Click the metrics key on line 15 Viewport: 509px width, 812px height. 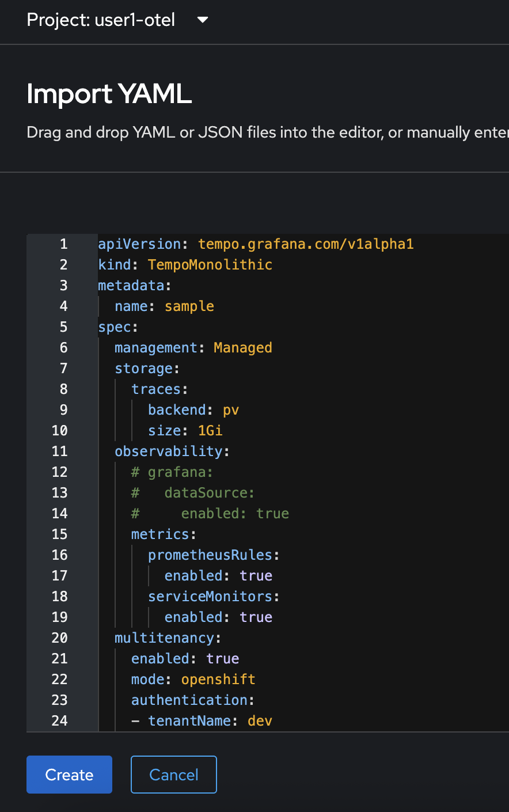pos(160,534)
